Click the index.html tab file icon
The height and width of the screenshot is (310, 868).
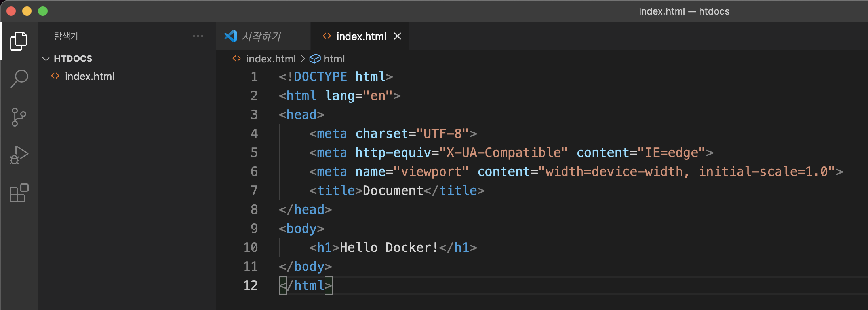click(327, 36)
